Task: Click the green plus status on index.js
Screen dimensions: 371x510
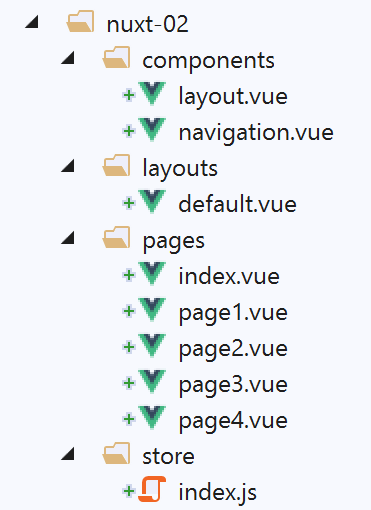Action: pyautogui.click(x=129, y=491)
